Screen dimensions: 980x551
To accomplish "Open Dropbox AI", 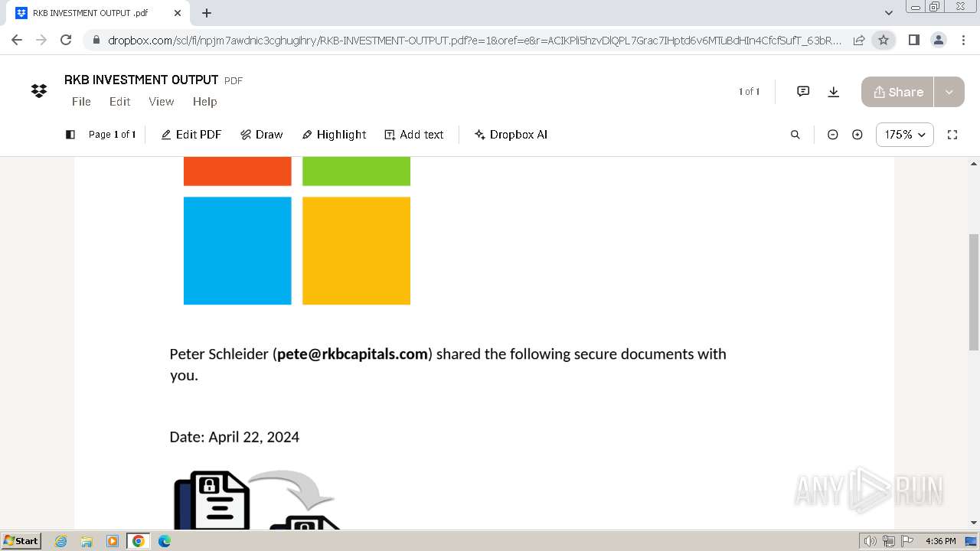I will pos(511,135).
